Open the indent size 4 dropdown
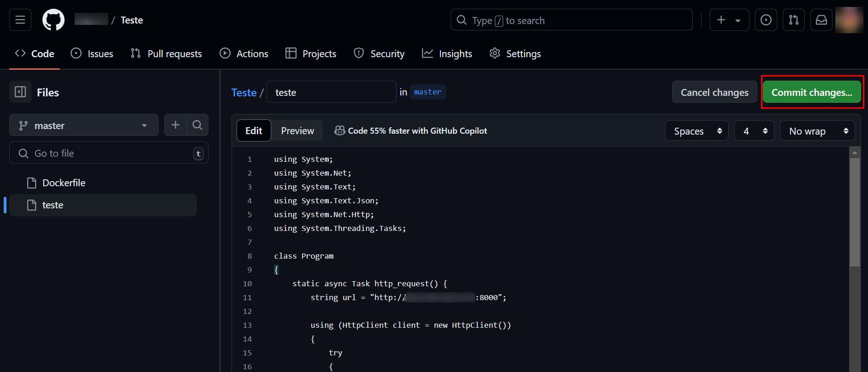This screenshot has width=868, height=372. pyautogui.click(x=754, y=131)
